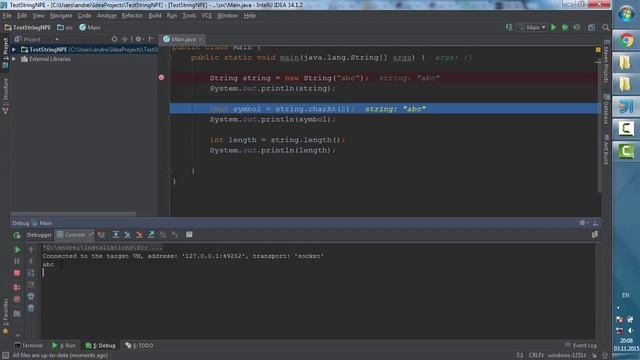
Task: Get thread dump camera icon
Action: pyautogui.click(x=17, y=313)
